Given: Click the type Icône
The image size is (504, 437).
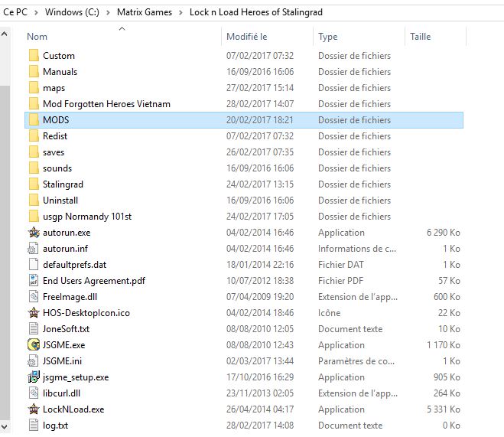Looking at the screenshot, I should (329, 313).
